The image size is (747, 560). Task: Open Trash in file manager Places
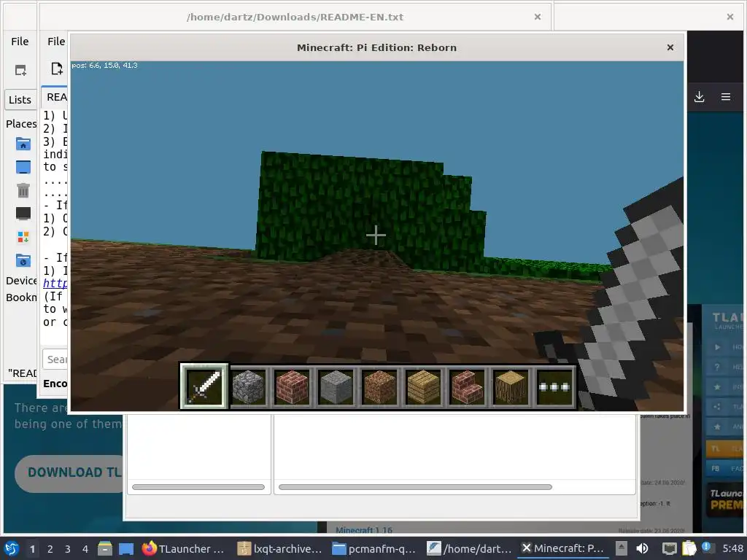point(23,190)
